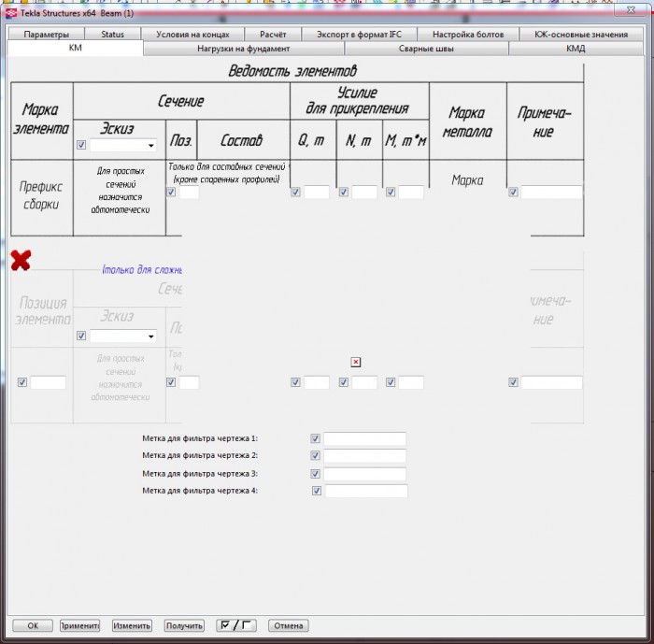Viewport: 654px width, 644px height.
Task: Toggle Эскиз checkbox in greyed Позиция элемента table
Action: point(81,336)
